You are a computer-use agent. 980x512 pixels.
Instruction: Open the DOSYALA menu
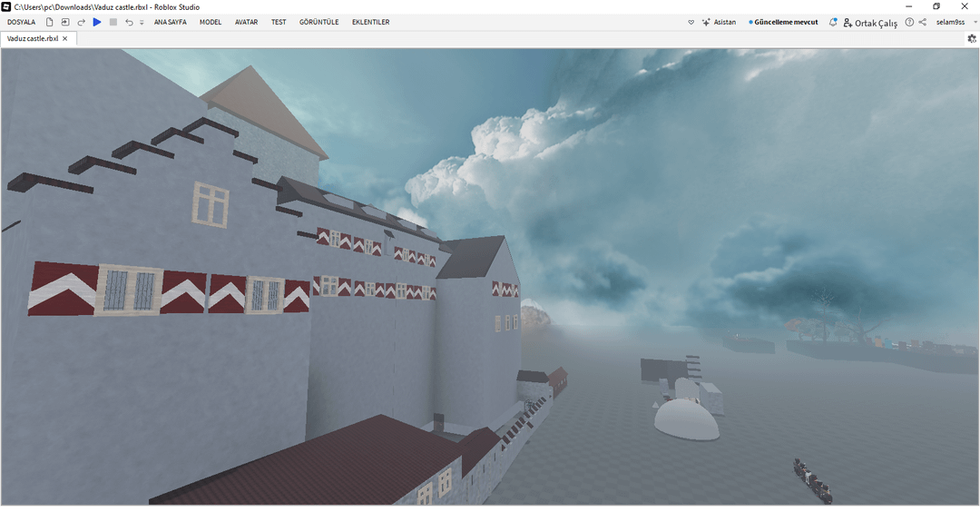coord(21,22)
